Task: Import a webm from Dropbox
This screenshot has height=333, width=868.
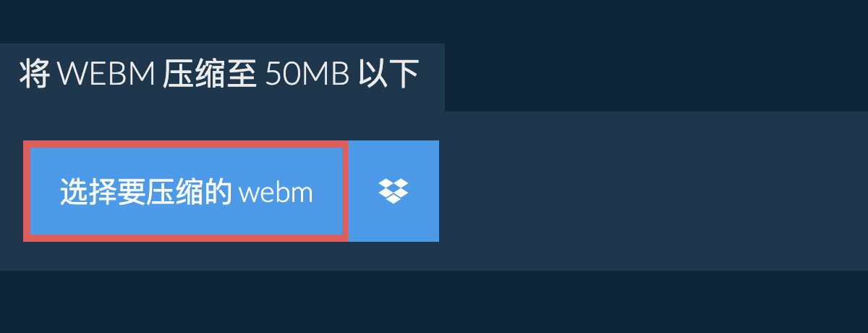Action: click(x=393, y=191)
